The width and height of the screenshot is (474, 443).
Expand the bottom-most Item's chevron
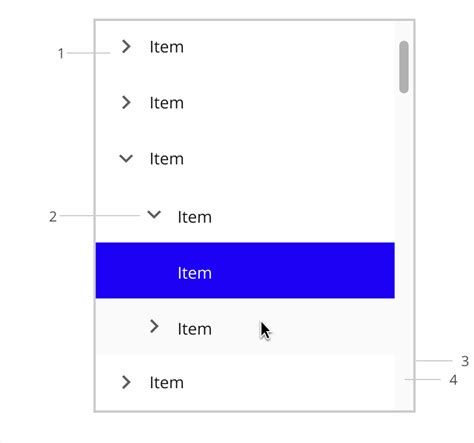[126, 382]
